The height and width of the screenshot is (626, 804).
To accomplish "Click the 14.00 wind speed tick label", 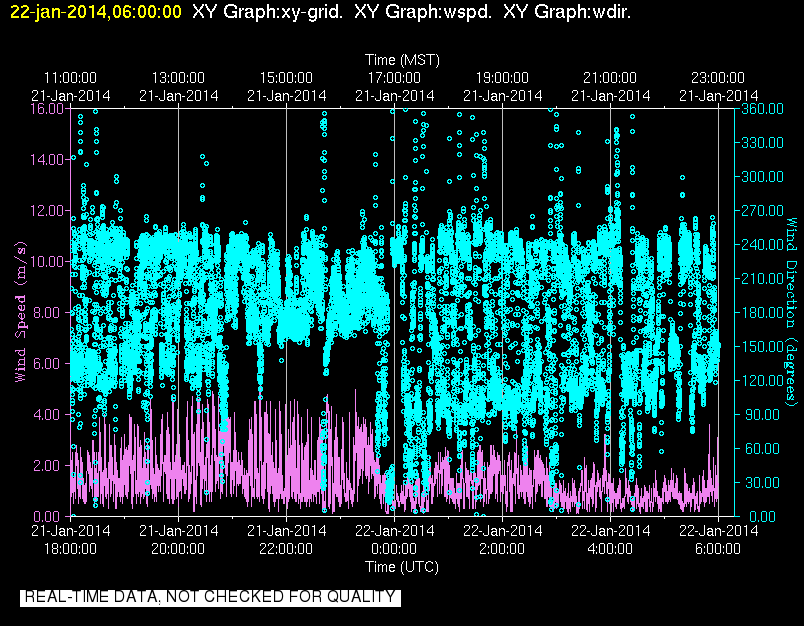I will [47, 160].
